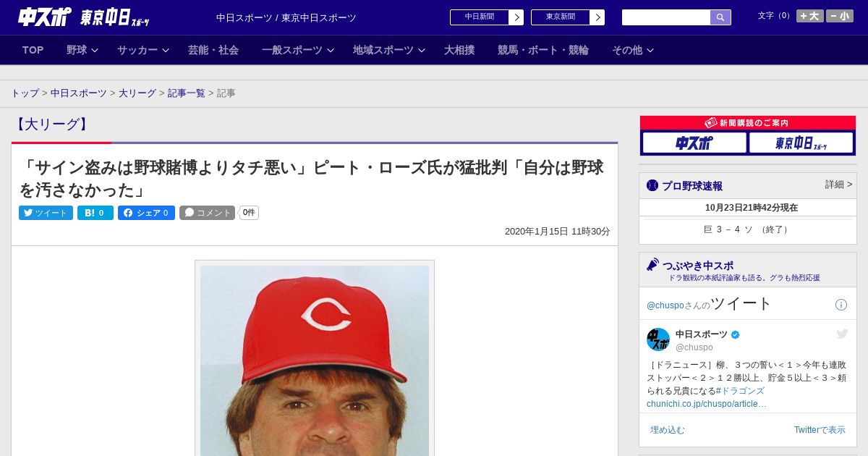Open the Chunichi Sports logo in header
868x456 pixels.
tap(44, 17)
